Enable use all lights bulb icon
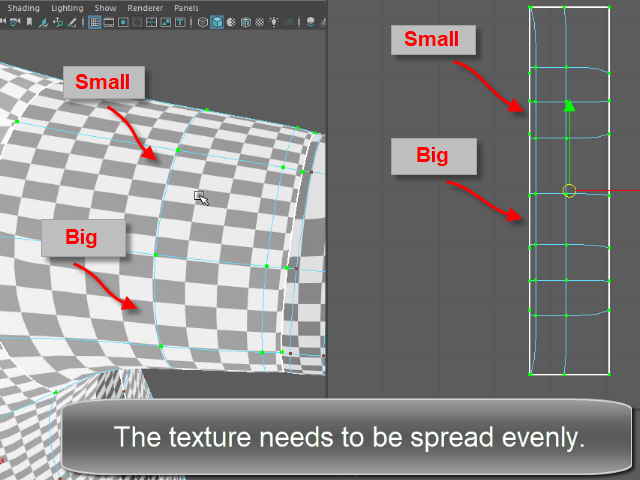This screenshot has width=640, height=480. click(273, 21)
